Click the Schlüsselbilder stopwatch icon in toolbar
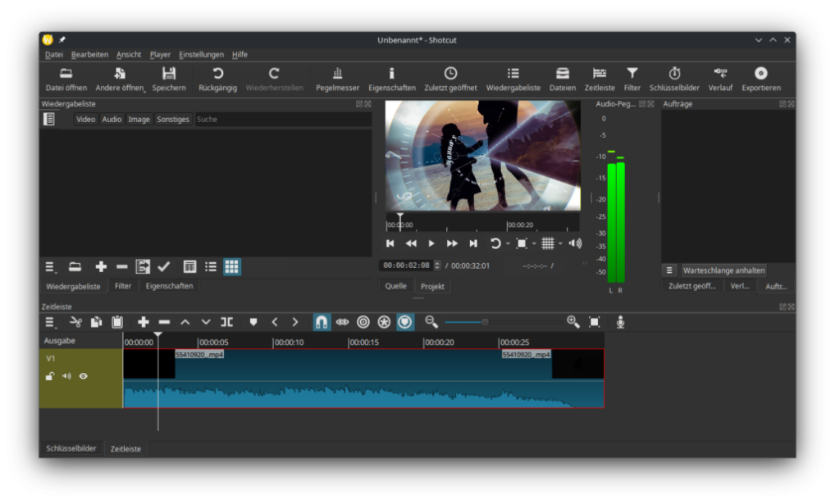This screenshot has width=835, height=504. pos(674,79)
